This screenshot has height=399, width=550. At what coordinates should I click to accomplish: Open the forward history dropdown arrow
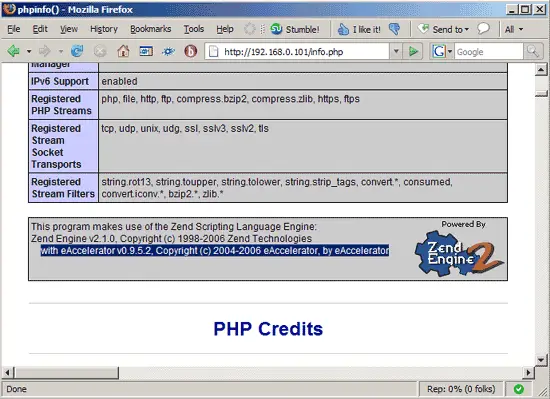[x=61, y=52]
